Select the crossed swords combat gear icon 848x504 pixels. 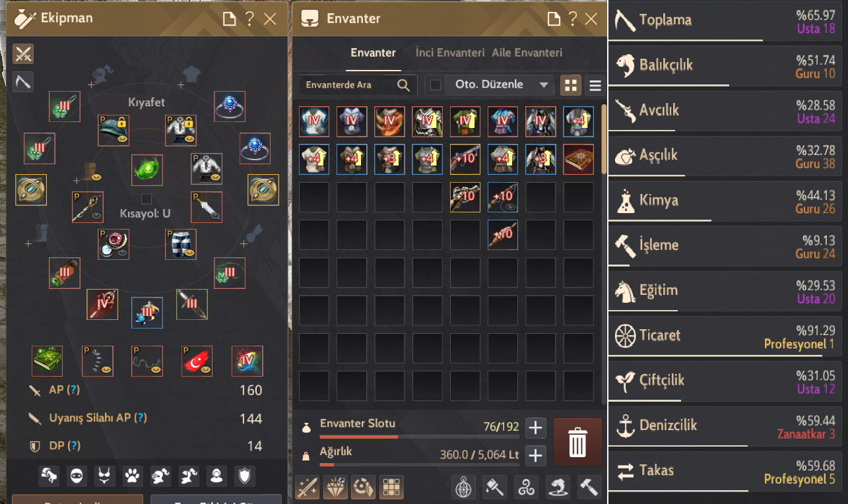pos(23,53)
